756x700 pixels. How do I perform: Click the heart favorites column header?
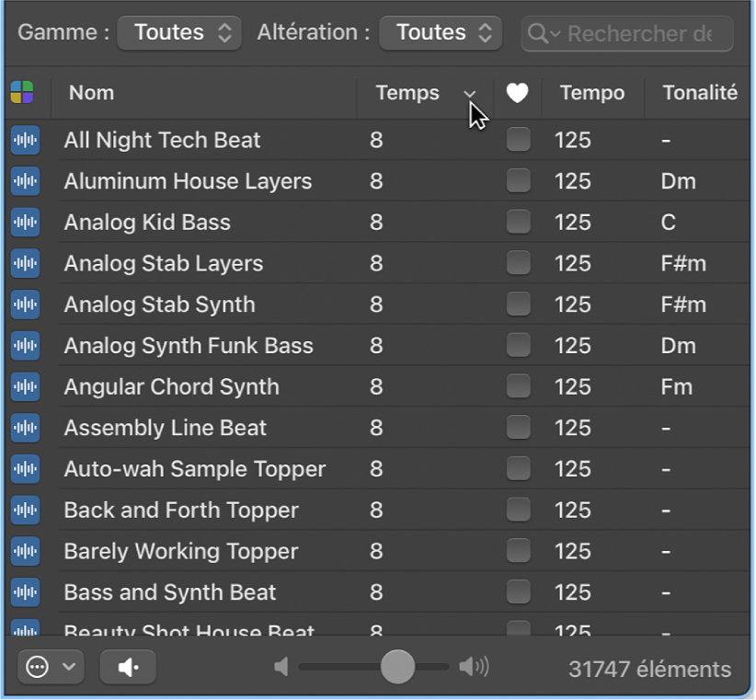[x=518, y=93]
